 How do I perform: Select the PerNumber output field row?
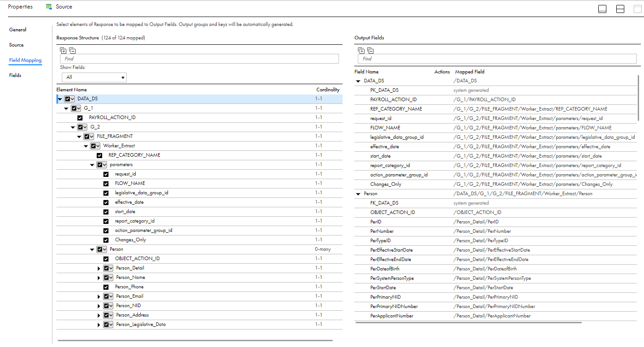[495, 231]
